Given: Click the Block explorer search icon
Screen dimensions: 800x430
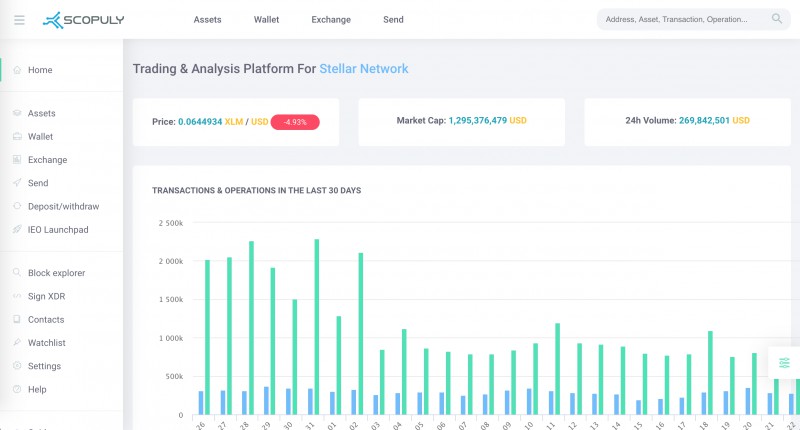Looking at the screenshot, I should tap(17, 273).
